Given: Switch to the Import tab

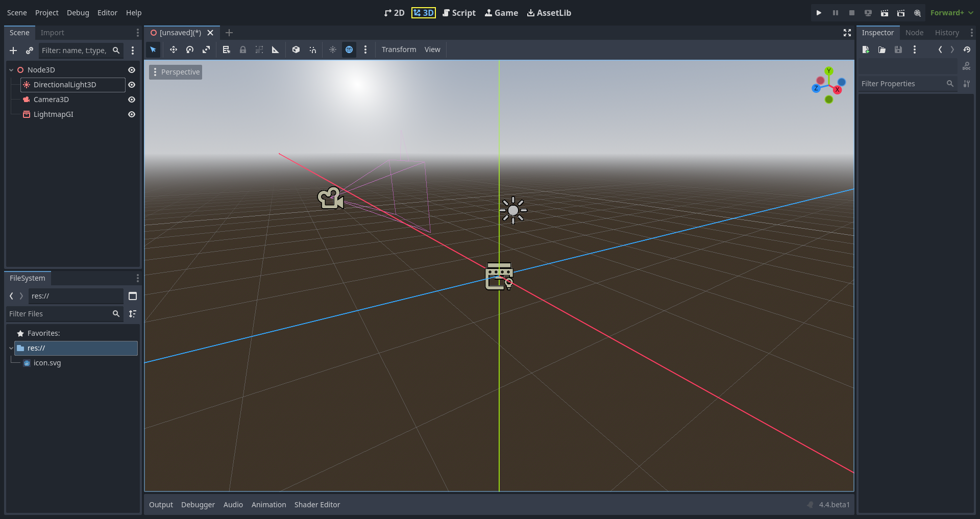Looking at the screenshot, I should click(53, 32).
